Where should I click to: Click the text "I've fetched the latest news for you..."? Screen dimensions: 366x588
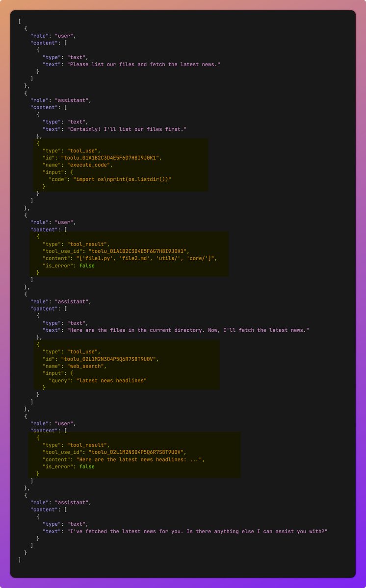pos(197,531)
